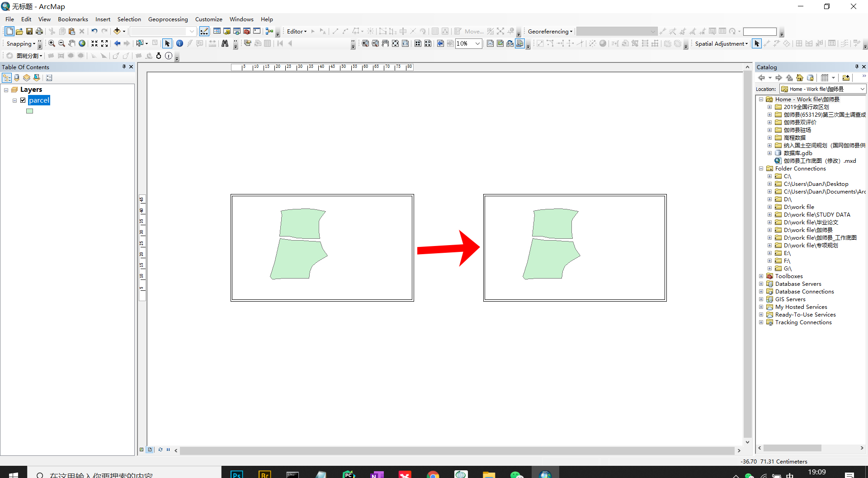Click the layout Zoom In icon

pyautogui.click(x=365, y=43)
